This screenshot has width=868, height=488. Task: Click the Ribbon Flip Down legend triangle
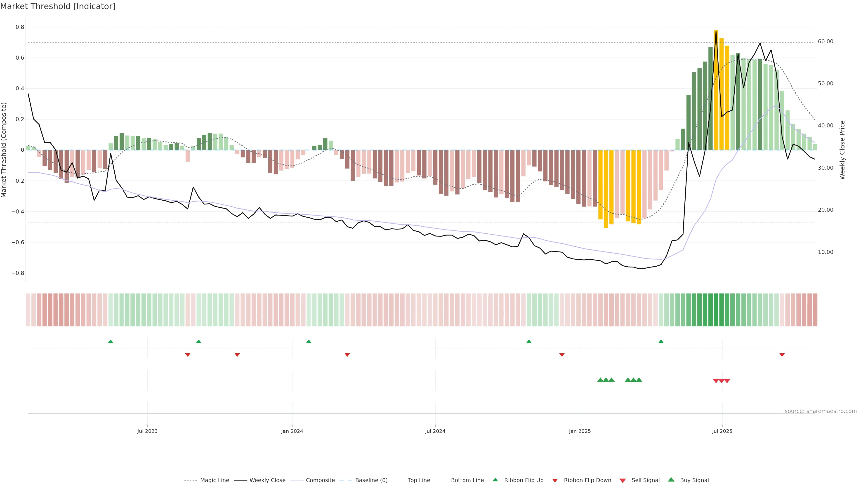pos(555,481)
